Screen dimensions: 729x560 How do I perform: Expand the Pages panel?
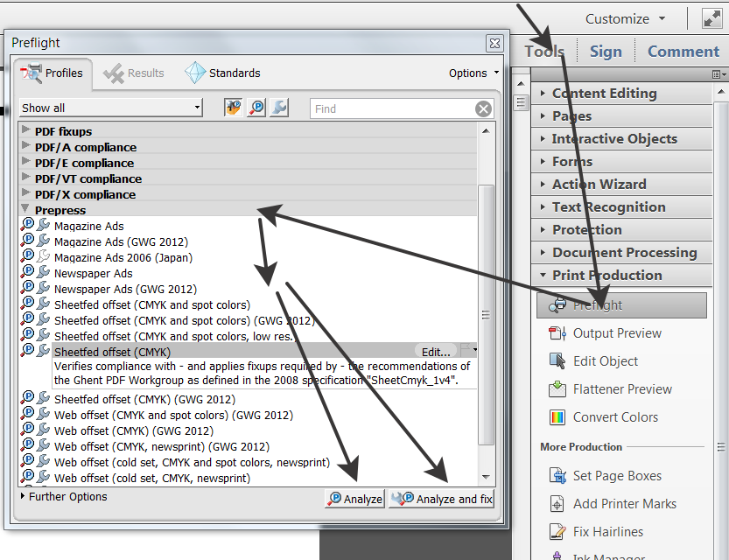point(621,116)
